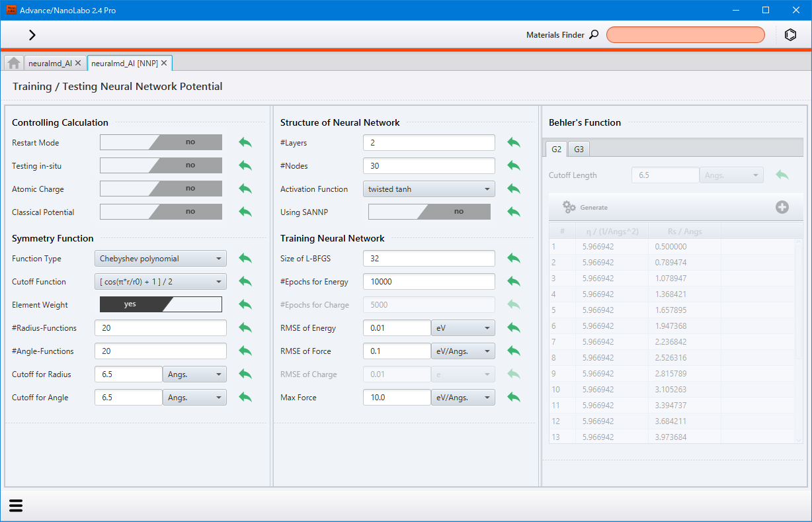Viewport: 812px width, 522px height.
Task: Reset Restart Mode with its green arrow
Action: pos(245,143)
